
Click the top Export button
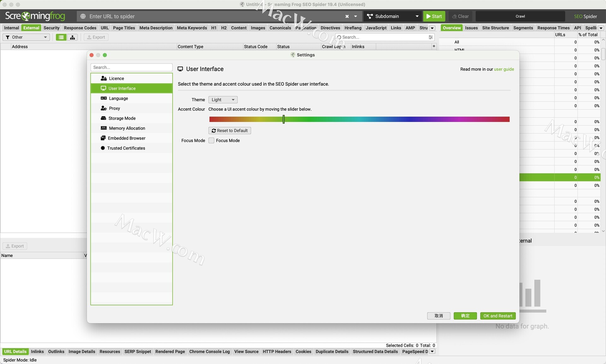tap(96, 37)
